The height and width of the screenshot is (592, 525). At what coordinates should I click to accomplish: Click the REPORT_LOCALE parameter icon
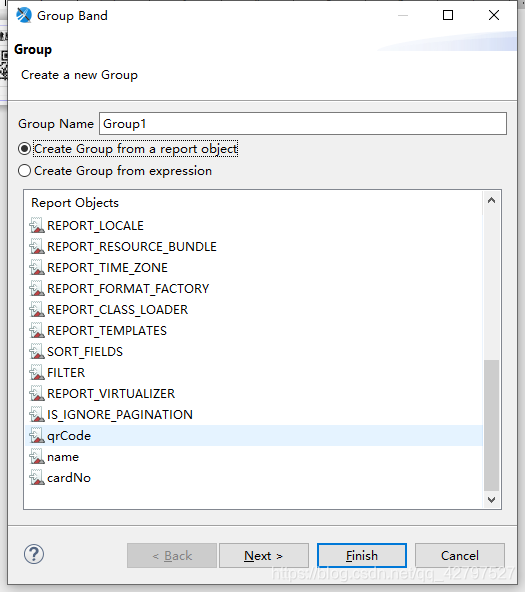coord(37,225)
